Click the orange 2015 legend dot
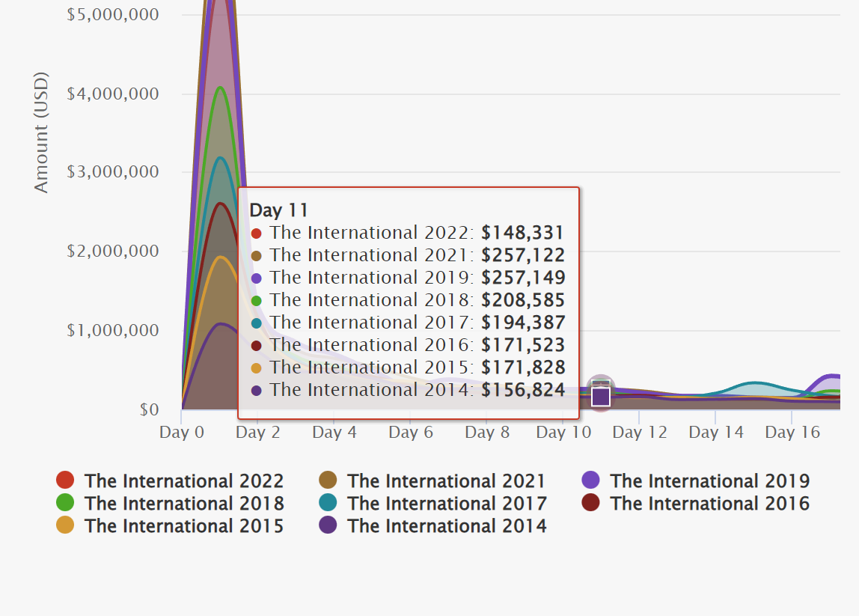The height and width of the screenshot is (616, 859). click(65, 525)
